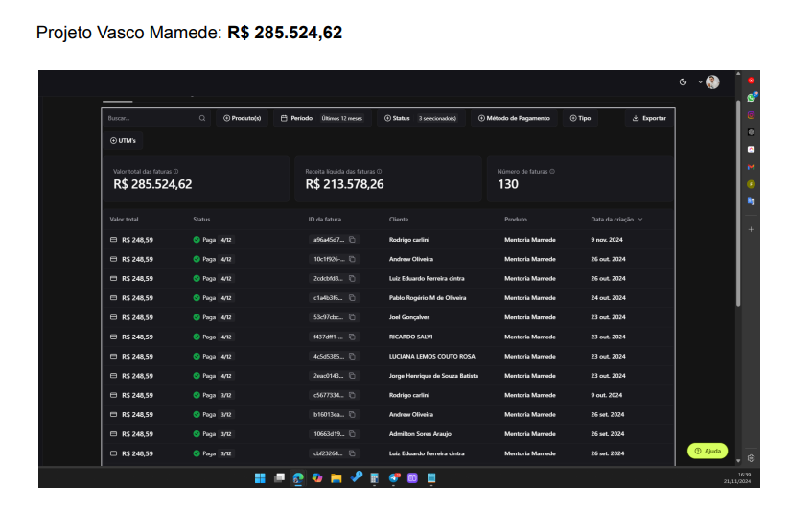812x511 pixels.
Task: Open the translate icon in the sidebar
Action: click(x=751, y=201)
